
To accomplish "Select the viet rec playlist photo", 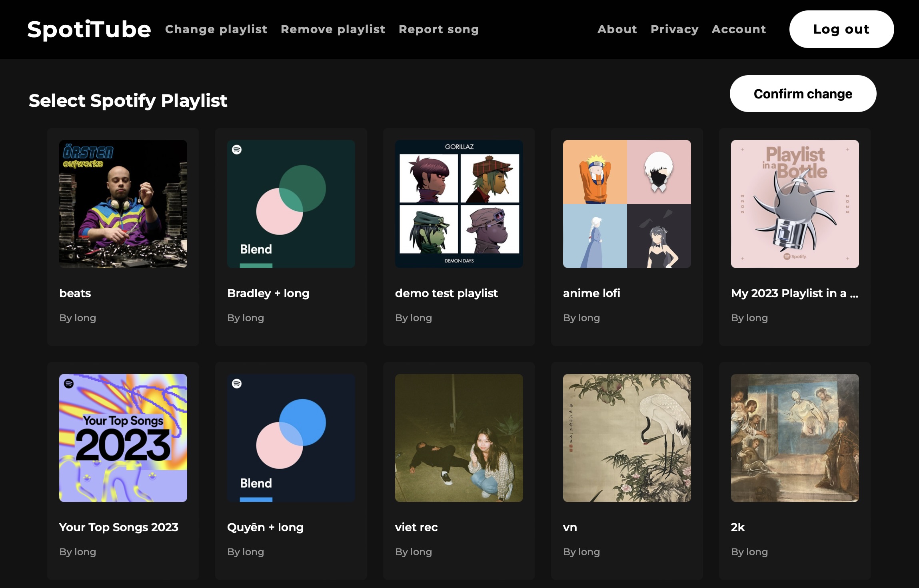I will coord(459,438).
